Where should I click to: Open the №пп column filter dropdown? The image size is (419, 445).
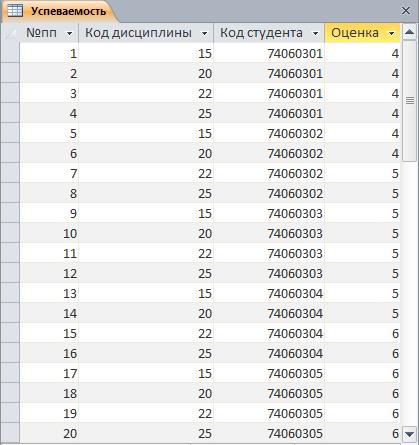click(70, 33)
